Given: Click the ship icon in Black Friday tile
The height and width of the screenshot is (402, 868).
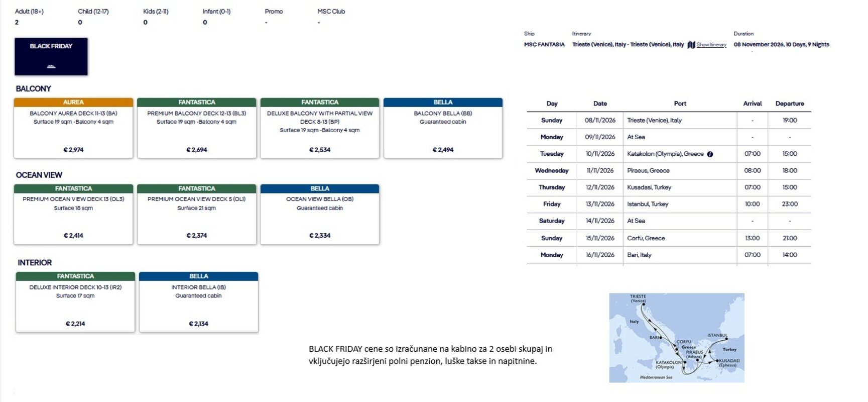Looking at the screenshot, I should [51, 66].
